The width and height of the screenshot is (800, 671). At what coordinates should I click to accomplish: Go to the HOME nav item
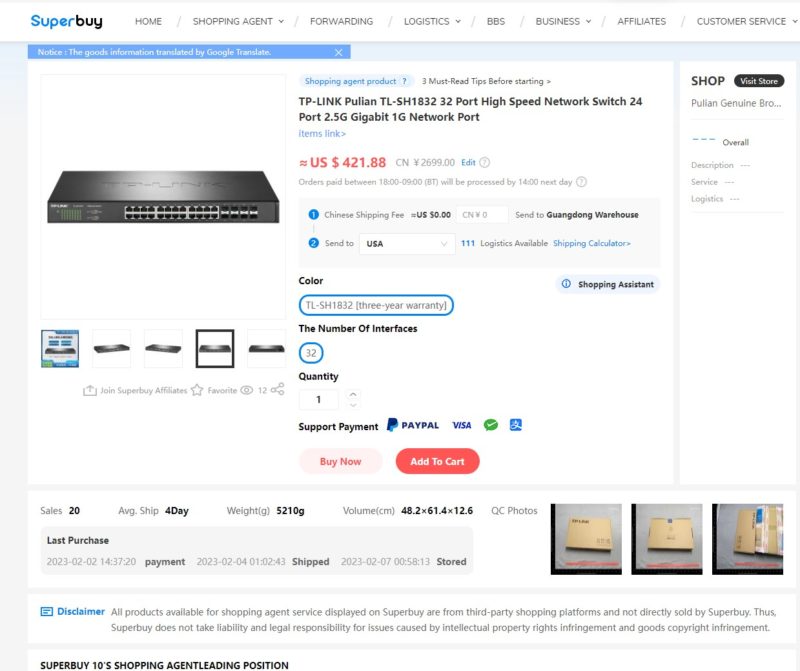click(x=148, y=21)
